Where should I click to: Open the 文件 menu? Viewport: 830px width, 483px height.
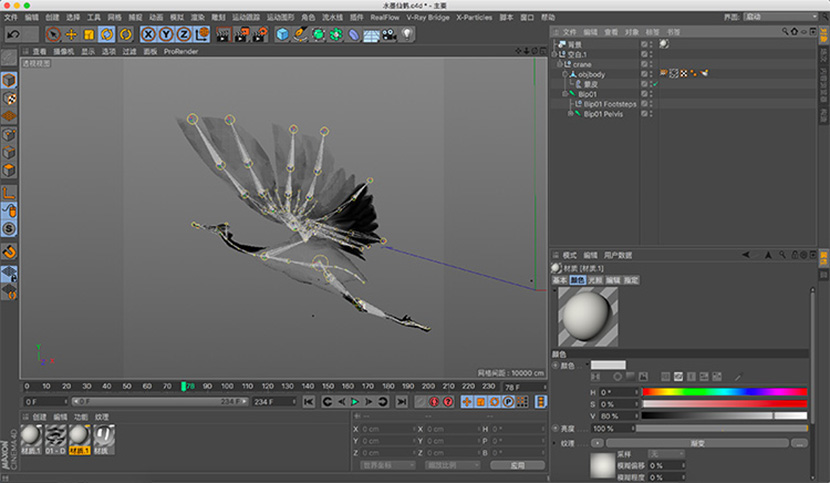pyautogui.click(x=11, y=17)
